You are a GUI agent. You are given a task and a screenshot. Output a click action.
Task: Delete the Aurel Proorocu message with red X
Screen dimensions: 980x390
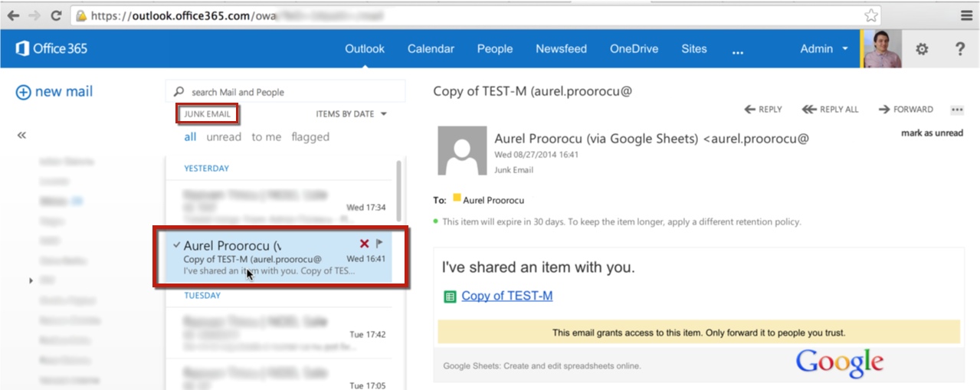pyautogui.click(x=365, y=244)
